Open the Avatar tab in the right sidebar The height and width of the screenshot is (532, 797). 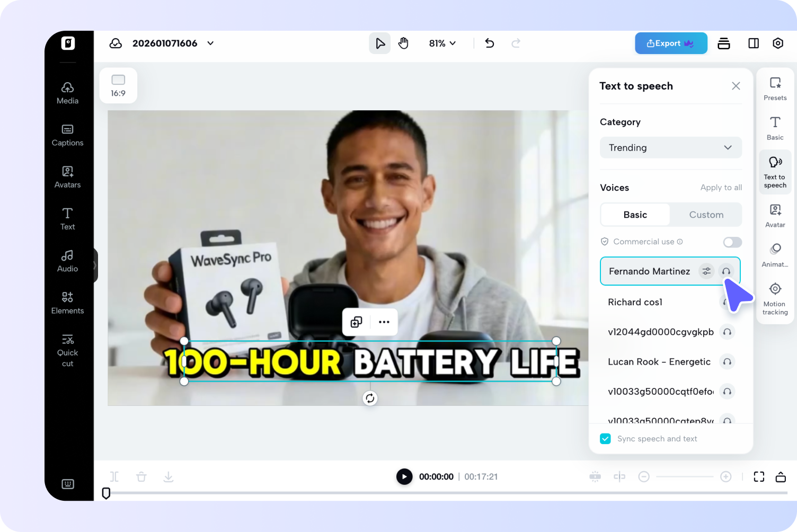775,216
